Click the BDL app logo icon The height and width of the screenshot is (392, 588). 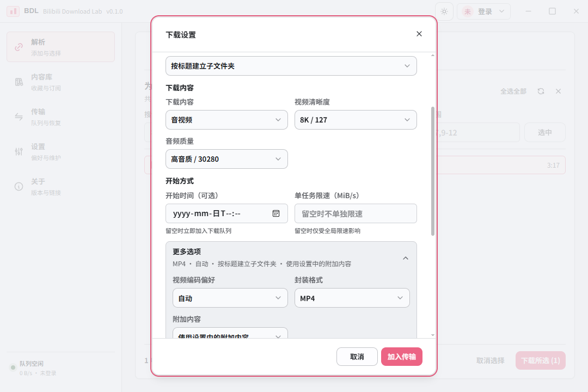[x=13, y=11]
